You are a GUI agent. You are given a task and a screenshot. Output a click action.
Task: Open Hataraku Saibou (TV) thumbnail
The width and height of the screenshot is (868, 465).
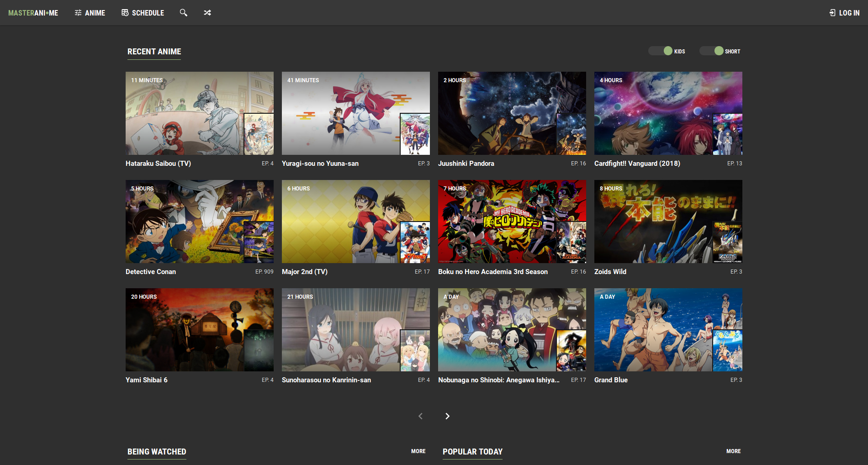click(x=200, y=113)
